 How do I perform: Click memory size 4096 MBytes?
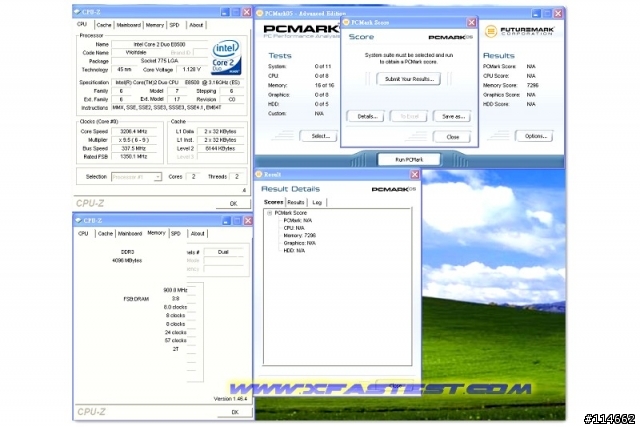(x=127, y=260)
